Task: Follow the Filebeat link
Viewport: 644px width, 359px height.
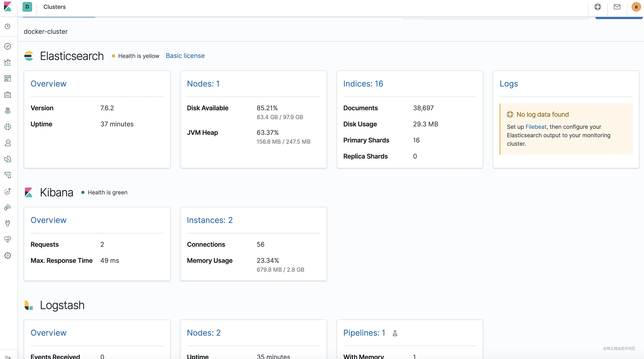Action: coord(536,127)
